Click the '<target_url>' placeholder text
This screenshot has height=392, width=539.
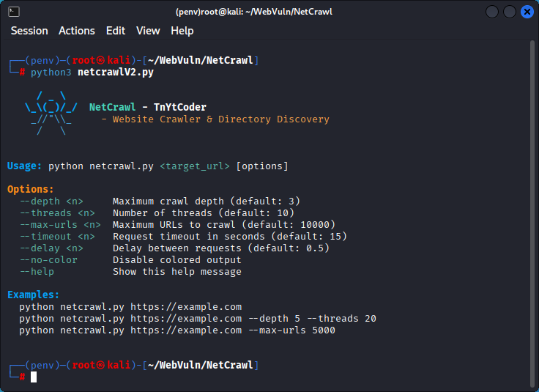(x=195, y=166)
